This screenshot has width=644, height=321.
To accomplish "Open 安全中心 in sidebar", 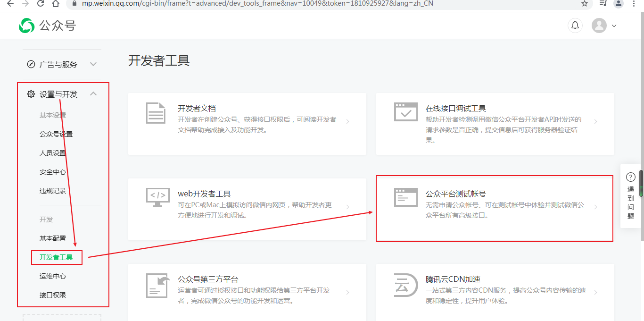I will 53,172.
